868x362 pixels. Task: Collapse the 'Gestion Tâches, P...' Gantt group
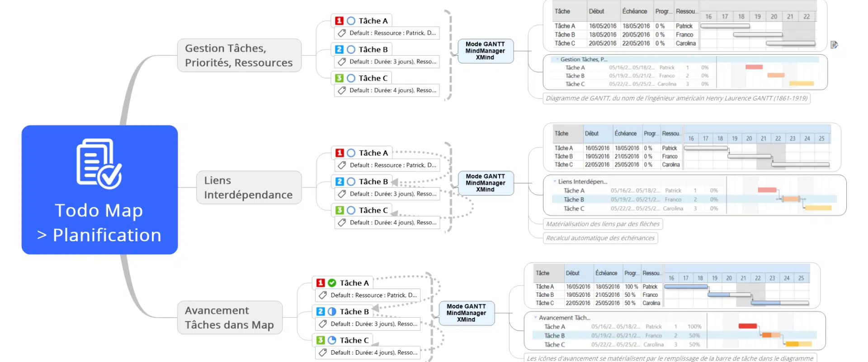pos(557,59)
